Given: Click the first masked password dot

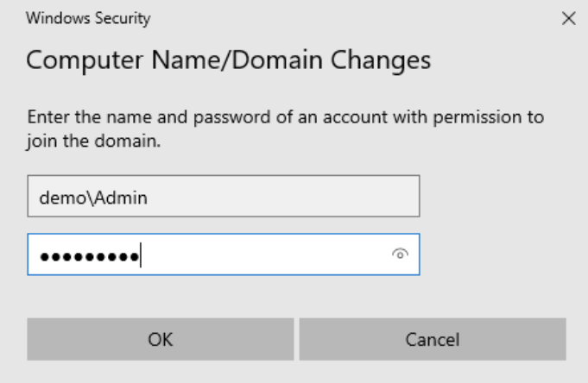Looking at the screenshot, I should coord(45,257).
